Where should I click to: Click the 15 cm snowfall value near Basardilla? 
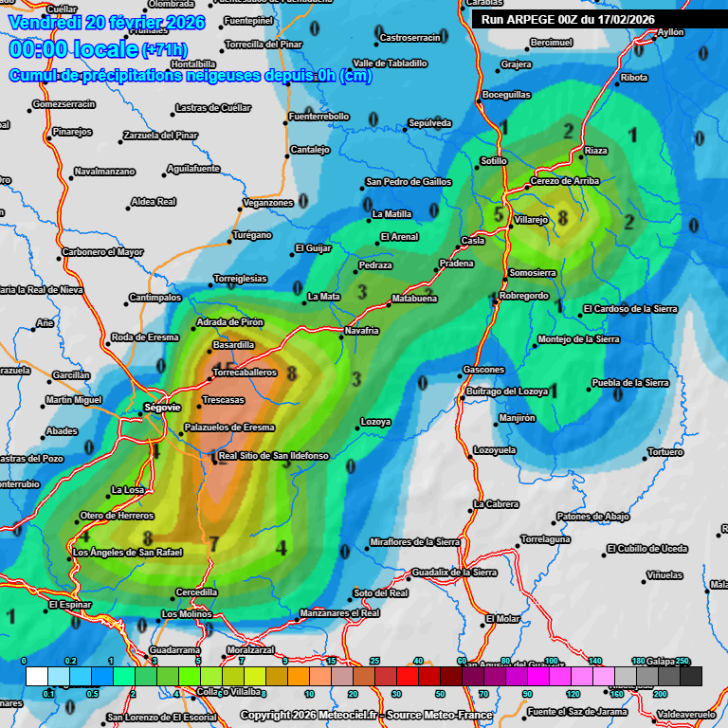click(x=225, y=369)
